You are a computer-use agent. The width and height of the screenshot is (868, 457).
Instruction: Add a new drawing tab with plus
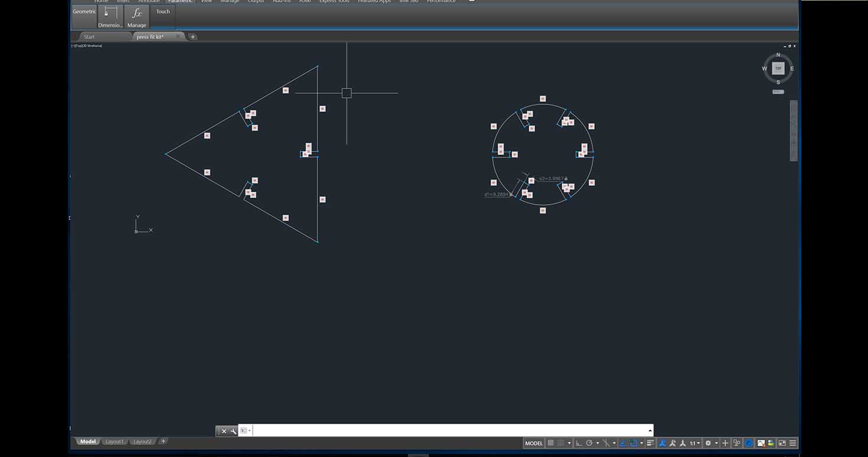tap(192, 37)
